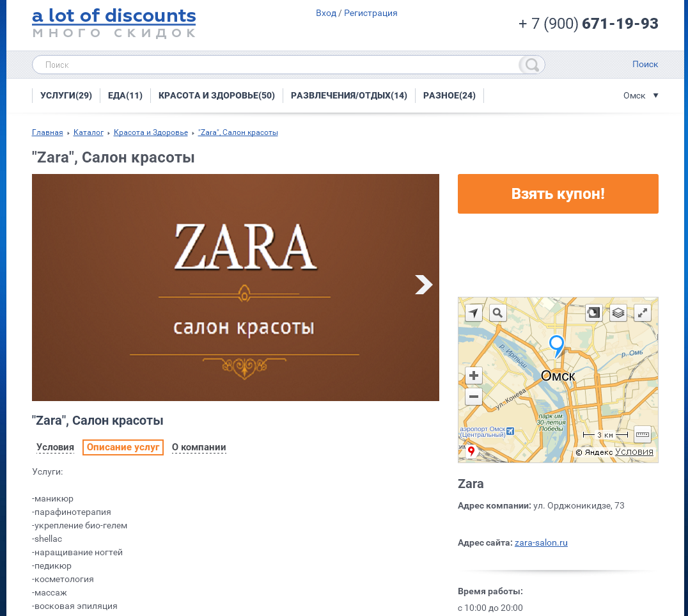Click the magnifier icon in search bar
This screenshot has height=616, width=688.
[x=532, y=65]
